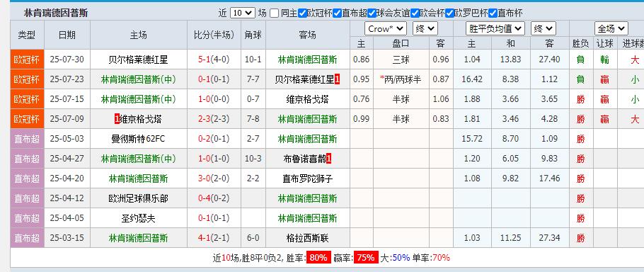Viewport: 644px width, 272px height.
Task: Open team 圣约瑟夫
Action: pos(139,218)
